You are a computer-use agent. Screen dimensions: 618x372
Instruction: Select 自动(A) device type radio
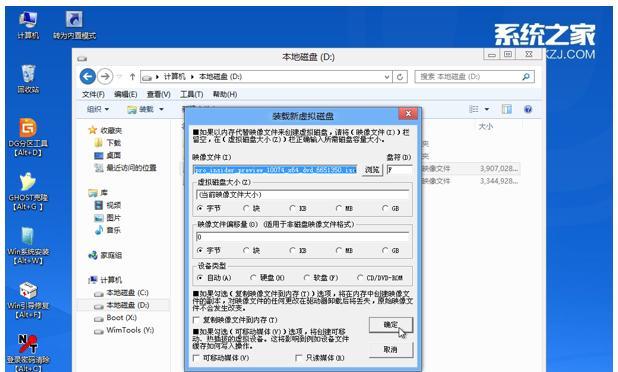point(214,278)
